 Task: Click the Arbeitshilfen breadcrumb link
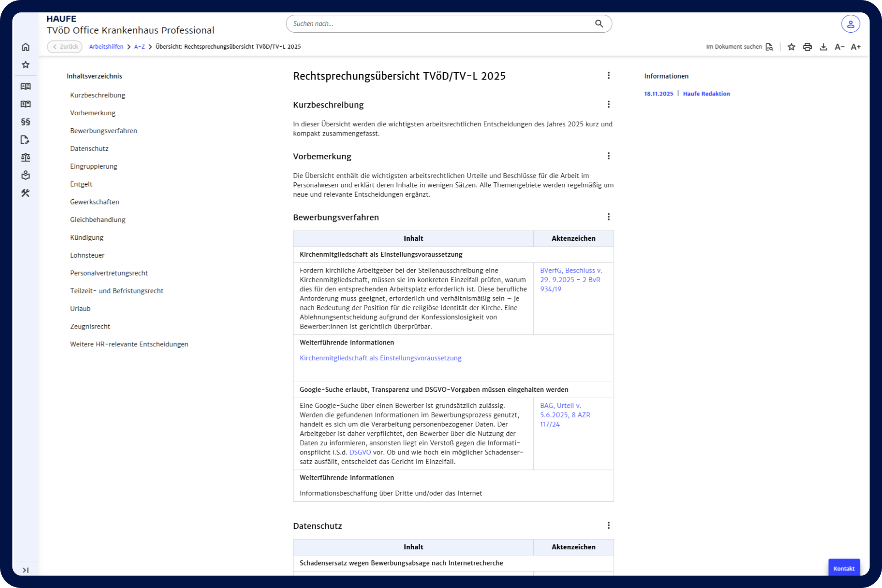[106, 47]
